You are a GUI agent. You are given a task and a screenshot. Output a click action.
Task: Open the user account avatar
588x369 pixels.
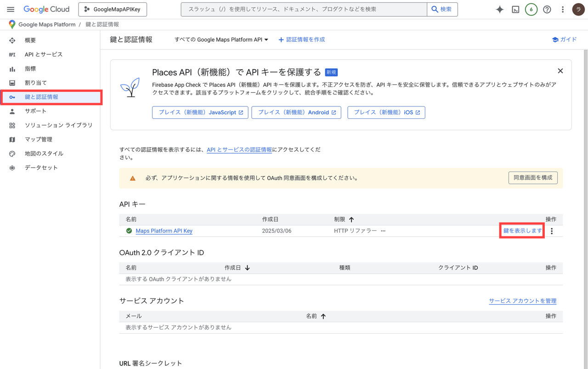pos(578,9)
